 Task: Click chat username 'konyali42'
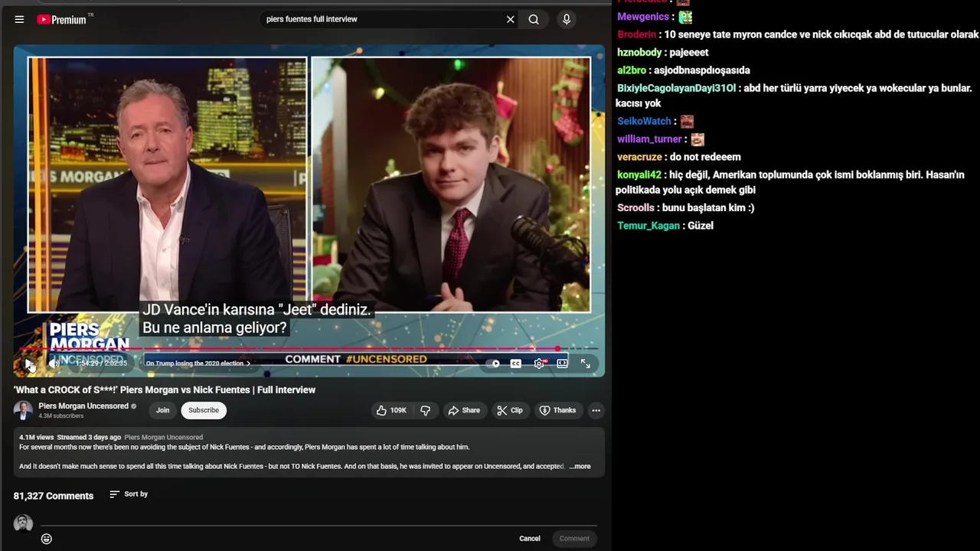tap(639, 174)
